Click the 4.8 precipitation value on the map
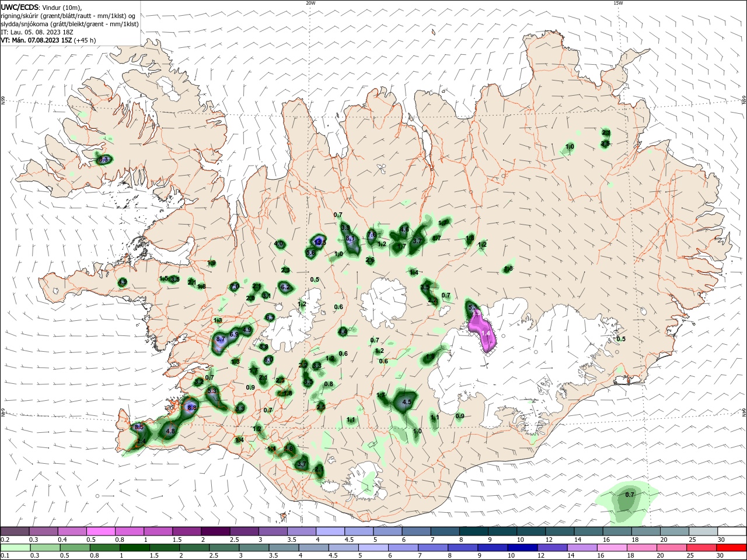747x560 pixels. pyautogui.click(x=170, y=431)
